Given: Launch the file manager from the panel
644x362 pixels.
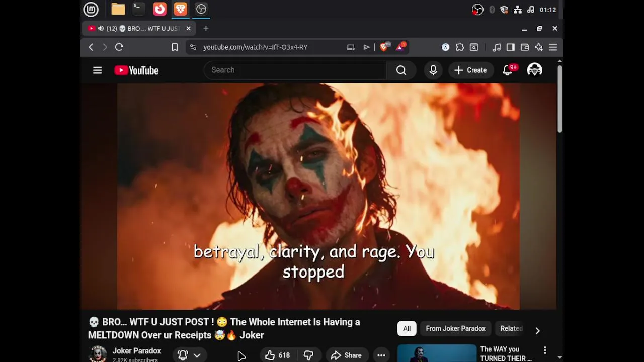Looking at the screenshot, I should click(x=118, y=9).
